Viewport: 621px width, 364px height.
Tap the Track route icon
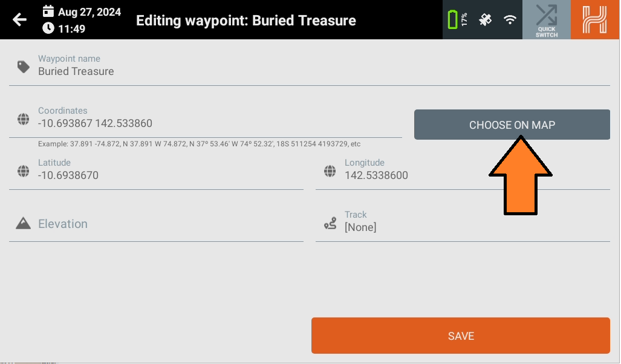tap(330, 223)
